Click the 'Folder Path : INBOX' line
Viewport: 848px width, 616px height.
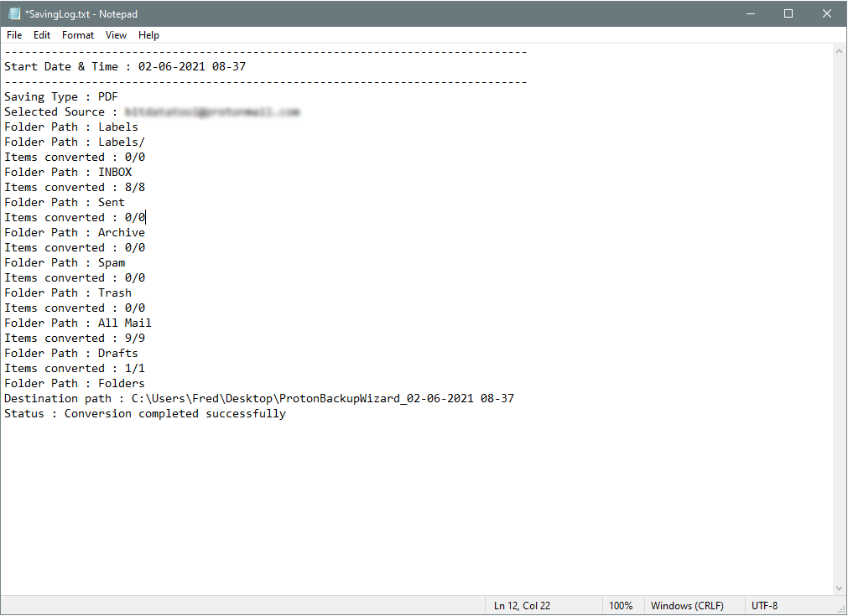pos(68,173)
